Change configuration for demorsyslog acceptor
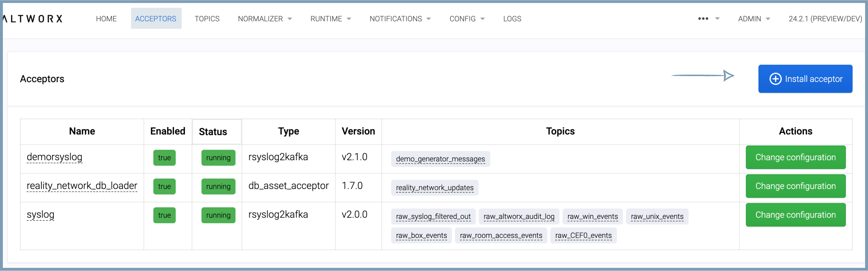 pos(795,157)
